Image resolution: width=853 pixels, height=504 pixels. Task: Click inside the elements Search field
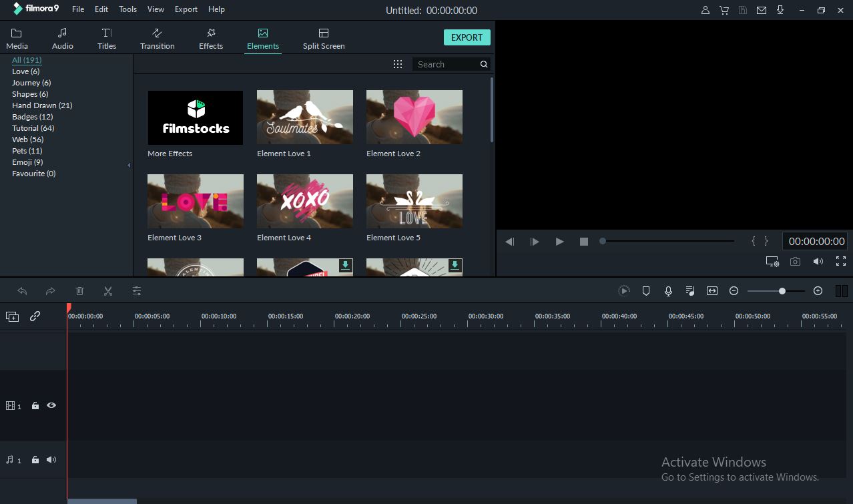pyautogui.click(x=446, y=63)
